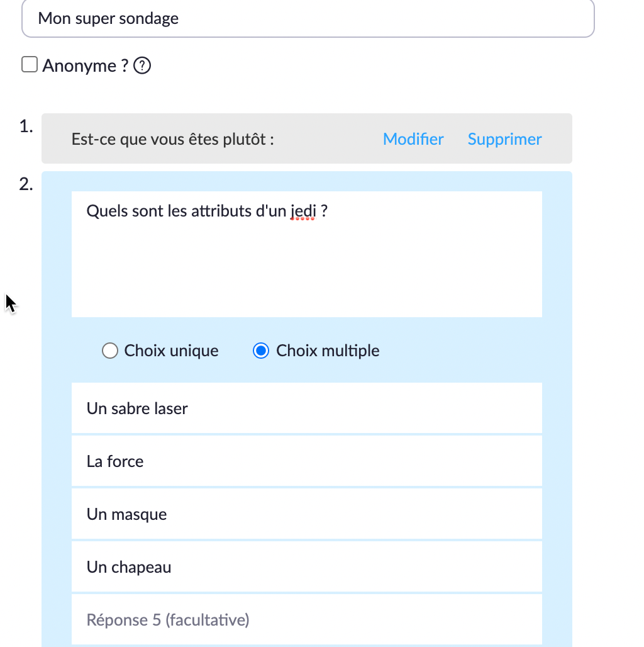
Task: Click the 'Choix multiple' label text
Action: (328, 351)
